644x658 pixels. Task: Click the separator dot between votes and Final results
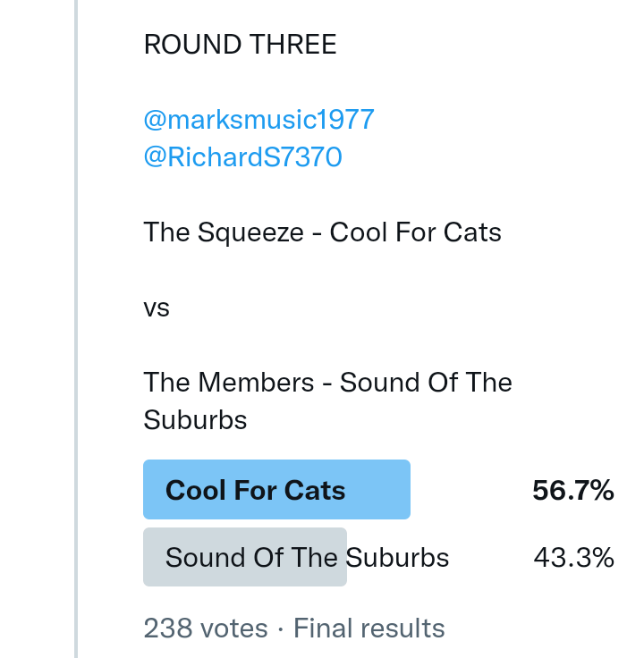[281, 628]
